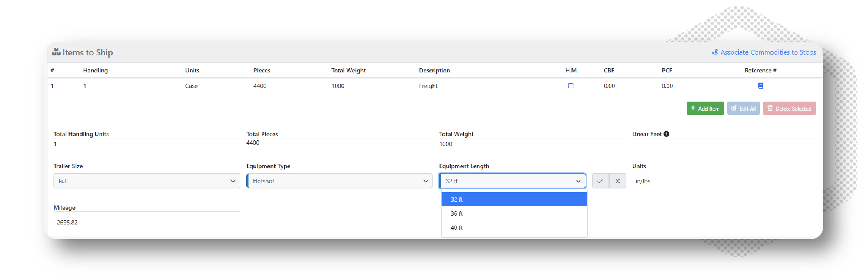Click the Mileage value 2695.82

(67, 223)
